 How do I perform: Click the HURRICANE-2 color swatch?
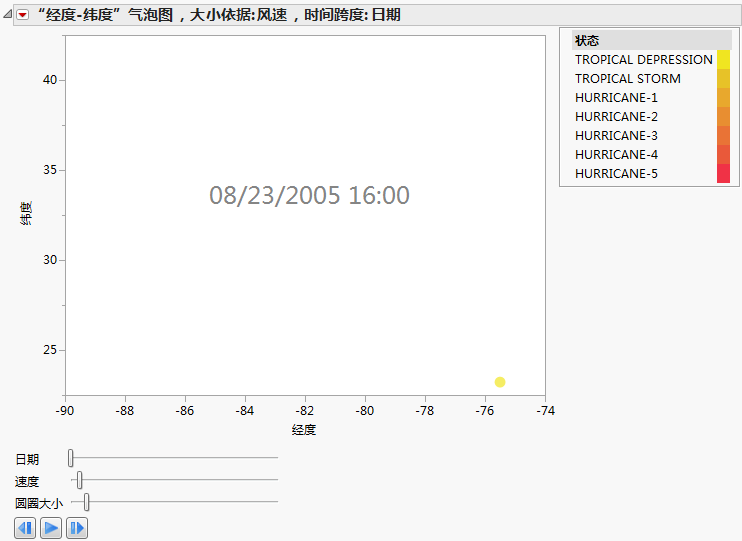click(x=724, y=116)
